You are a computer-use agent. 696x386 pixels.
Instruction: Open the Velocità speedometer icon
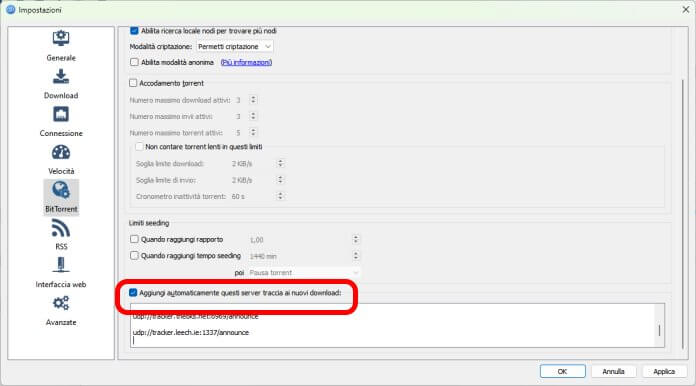click(x=61, y=152)
